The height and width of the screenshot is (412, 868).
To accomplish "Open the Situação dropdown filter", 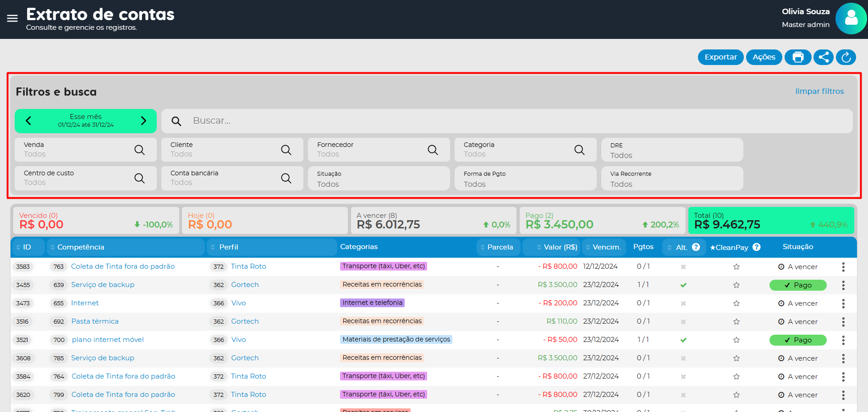I will tap(379, 178).
